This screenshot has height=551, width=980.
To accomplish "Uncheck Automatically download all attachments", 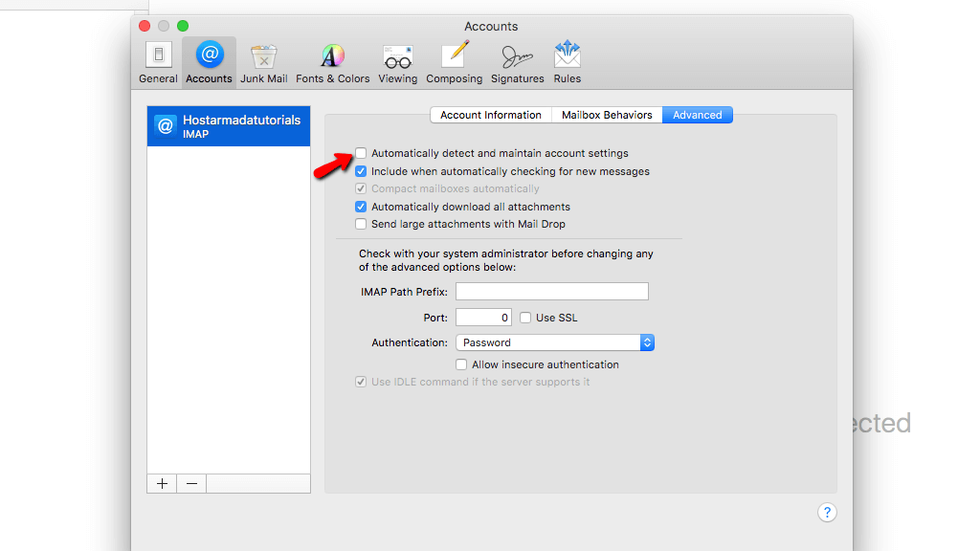I will [361, 207].
